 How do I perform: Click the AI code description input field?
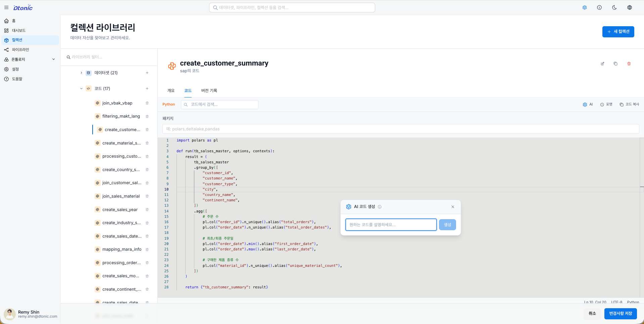point(391,225)
